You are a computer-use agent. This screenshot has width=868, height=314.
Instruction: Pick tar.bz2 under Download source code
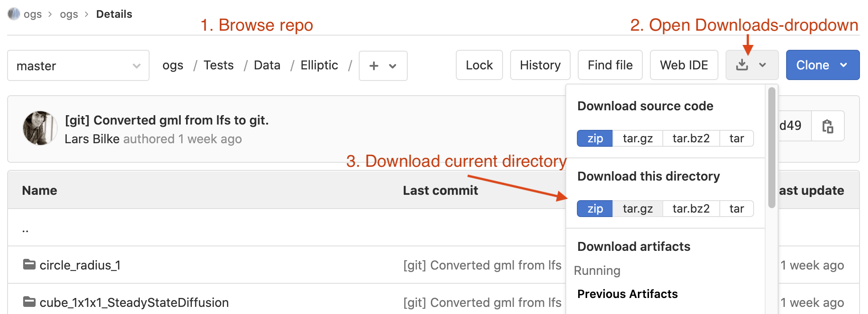[691, 138]
